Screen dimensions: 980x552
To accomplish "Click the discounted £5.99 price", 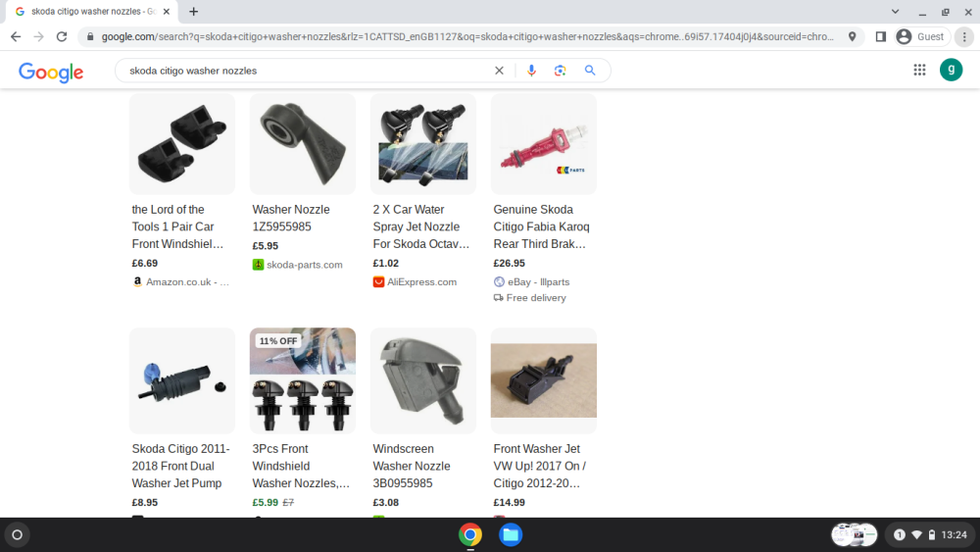I will tap(265, 503).
